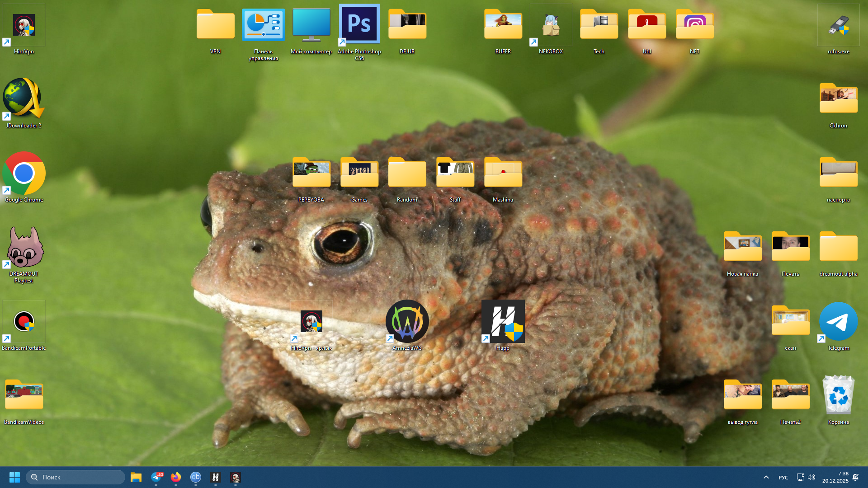Click the Windows Start button

click(14, 477)
